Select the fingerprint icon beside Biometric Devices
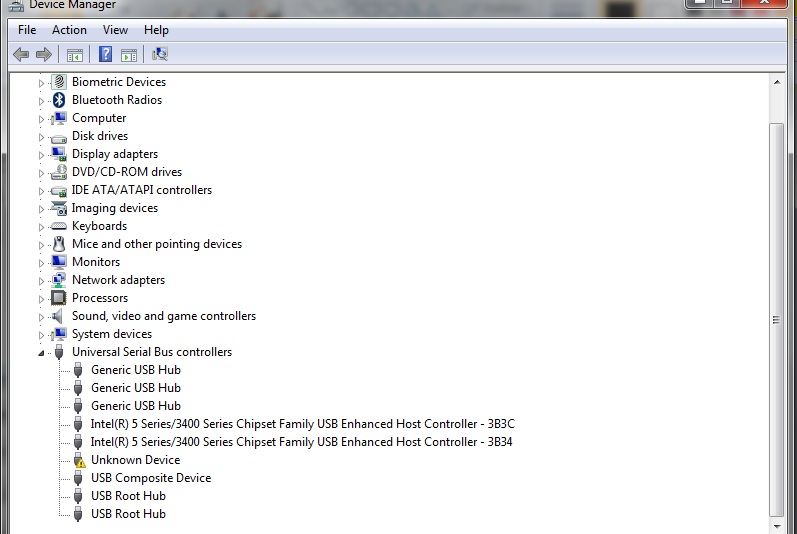The width and height of the screenshot is (797, 534). [x=59, y=81]
